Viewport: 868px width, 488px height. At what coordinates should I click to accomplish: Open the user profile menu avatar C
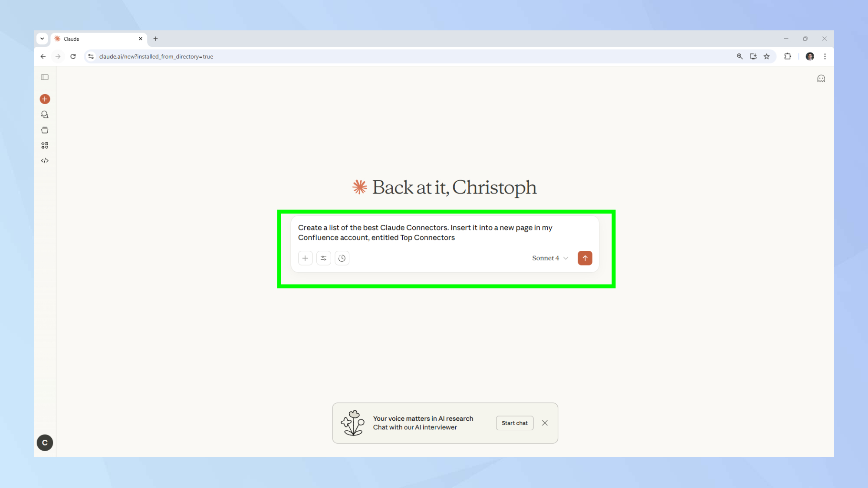45,442
